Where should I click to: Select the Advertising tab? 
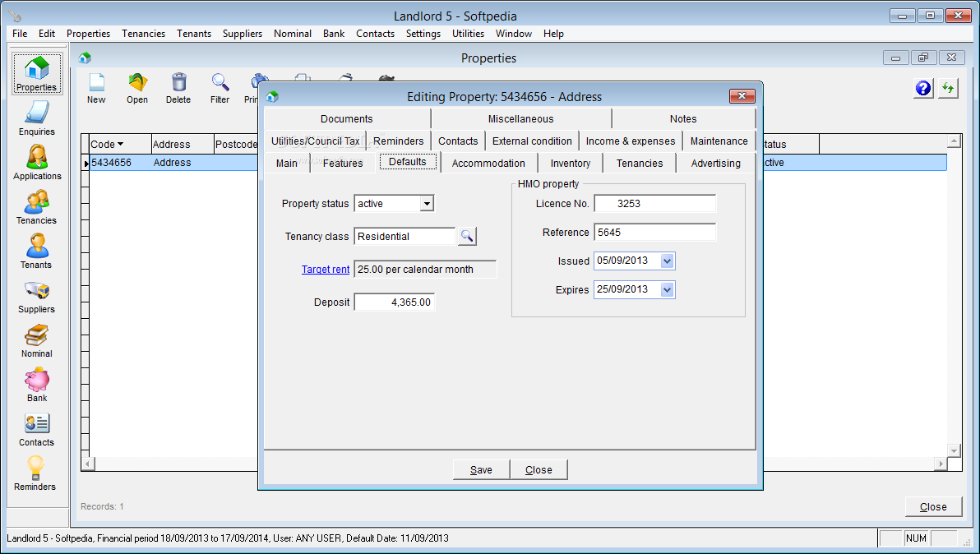(715, 163)
